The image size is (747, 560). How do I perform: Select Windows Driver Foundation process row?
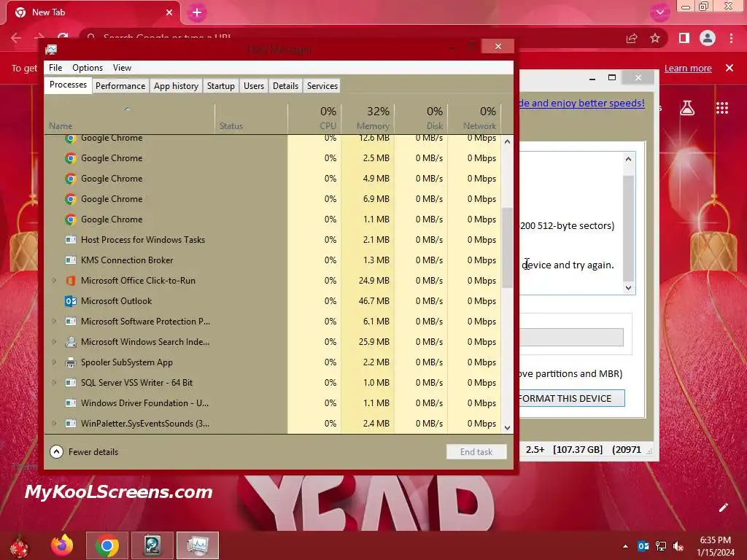pyautogui.click(x=273, y=402)
